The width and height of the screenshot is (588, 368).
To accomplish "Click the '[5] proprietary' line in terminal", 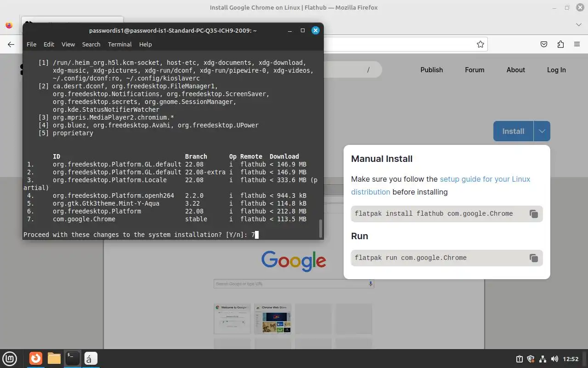I will tap(66, 133).
